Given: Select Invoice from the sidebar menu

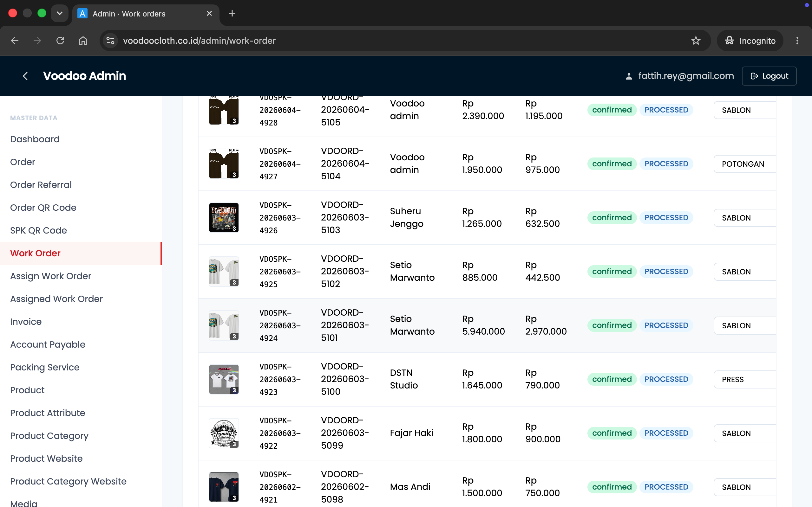Looking at the screenshot, I should coord(26,322).
